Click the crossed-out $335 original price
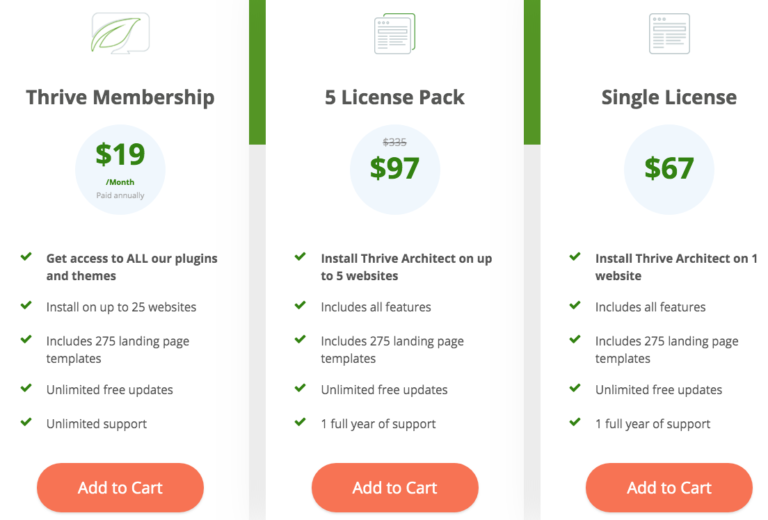Viewport: 768px width, 520px height. click(x=394, y=143)
